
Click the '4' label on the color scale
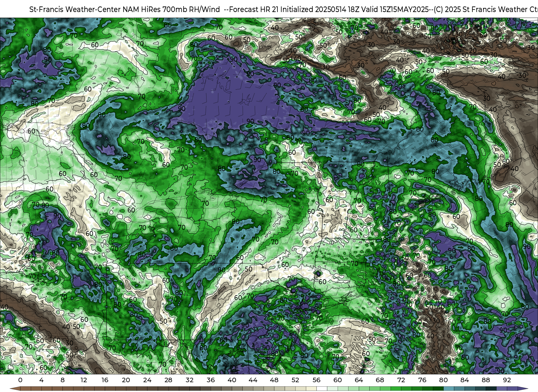pos(41,380)
